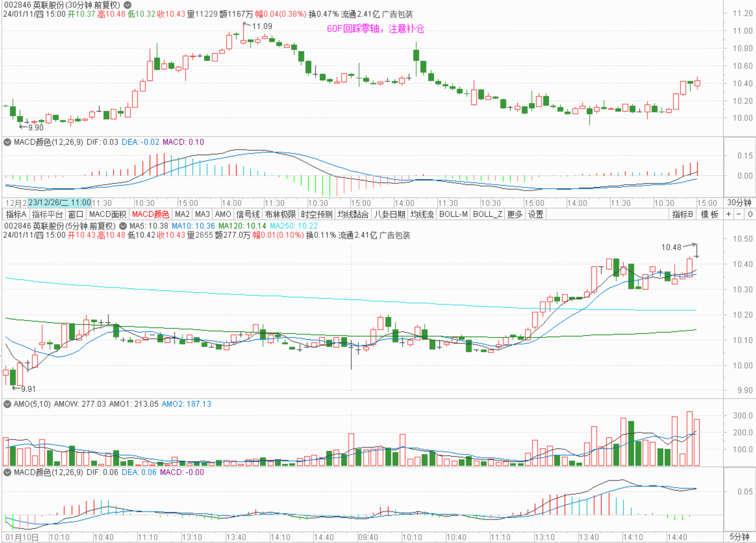Click the plus zoom-in button
This screenshot has width=756, height=543.
coord(729,214)
